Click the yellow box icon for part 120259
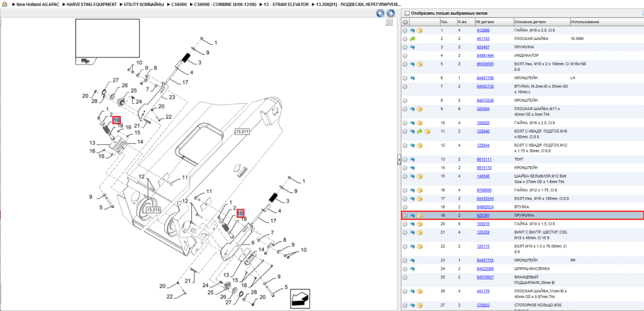The width and height of the screenshot is (644, 311). pyautogui.click(x=420, y=232)
